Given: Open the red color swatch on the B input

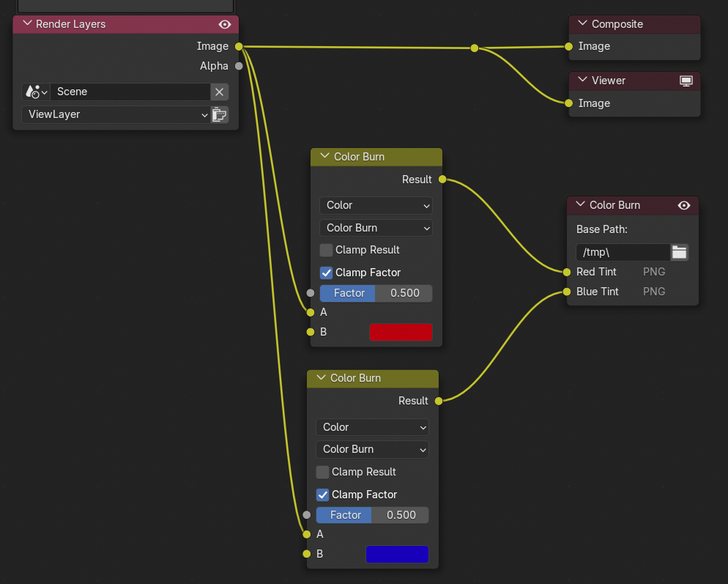Looking at the screenshot, I should coord(401,332).
